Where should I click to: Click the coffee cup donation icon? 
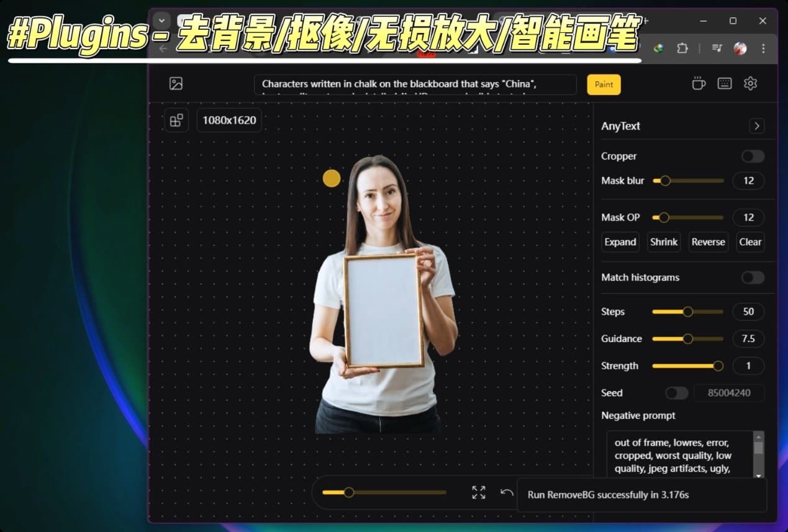point(699,83)
